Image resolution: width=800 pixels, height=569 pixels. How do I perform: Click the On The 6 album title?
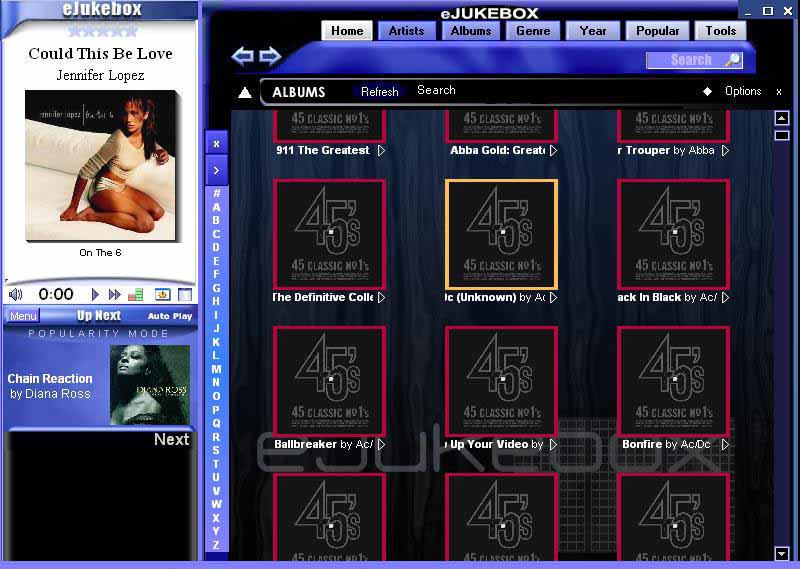coord(101,253)
